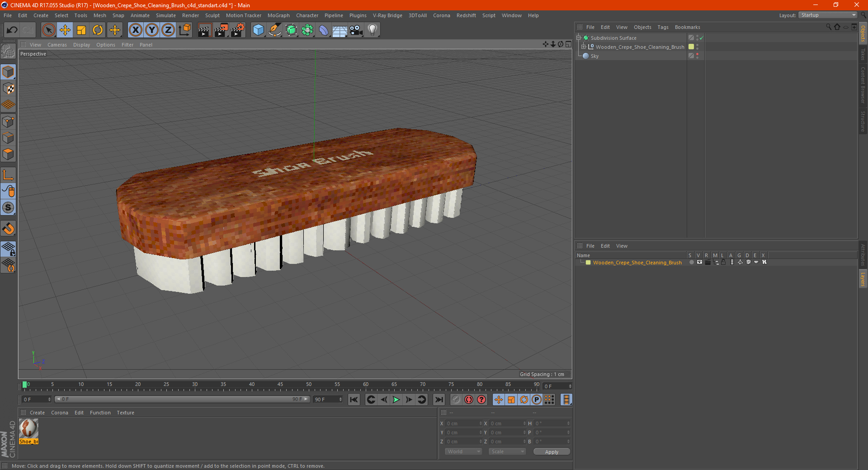Screen dimensions: 868x470
Task: Open the Array modeling objects icon
Action: click(307, 30)
